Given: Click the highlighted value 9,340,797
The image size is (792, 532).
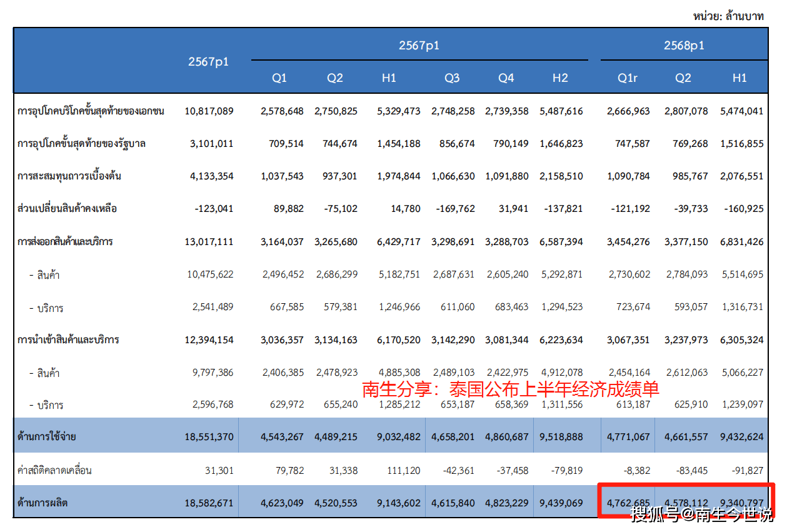Looking at the screenshot, I should point(742,503).
